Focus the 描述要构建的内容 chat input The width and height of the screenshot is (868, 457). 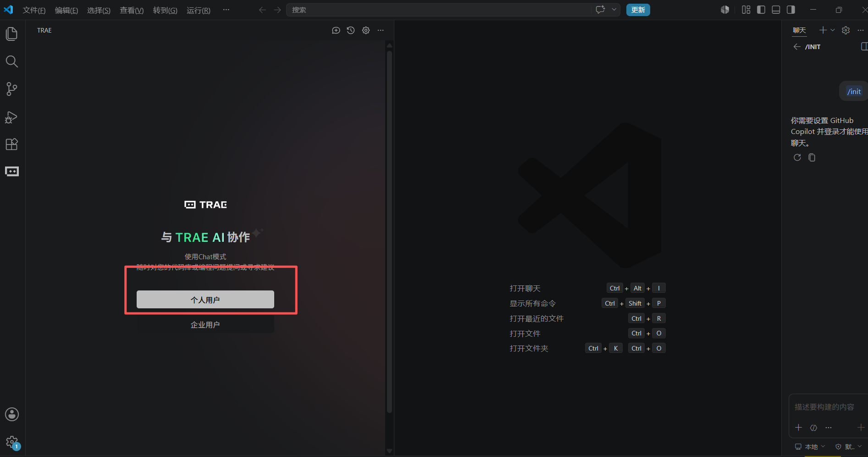pyautogui.click(x=829, y=407)
